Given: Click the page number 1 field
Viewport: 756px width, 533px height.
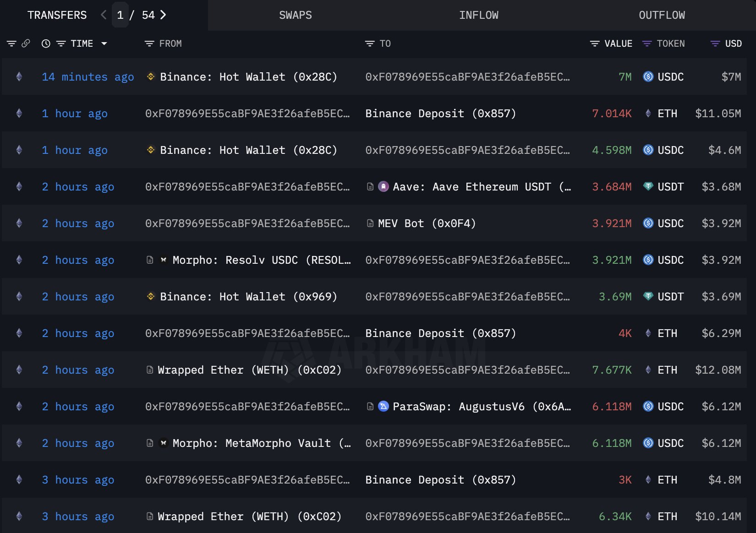Looking at the screenshot, I should click(x=120, y=15).
